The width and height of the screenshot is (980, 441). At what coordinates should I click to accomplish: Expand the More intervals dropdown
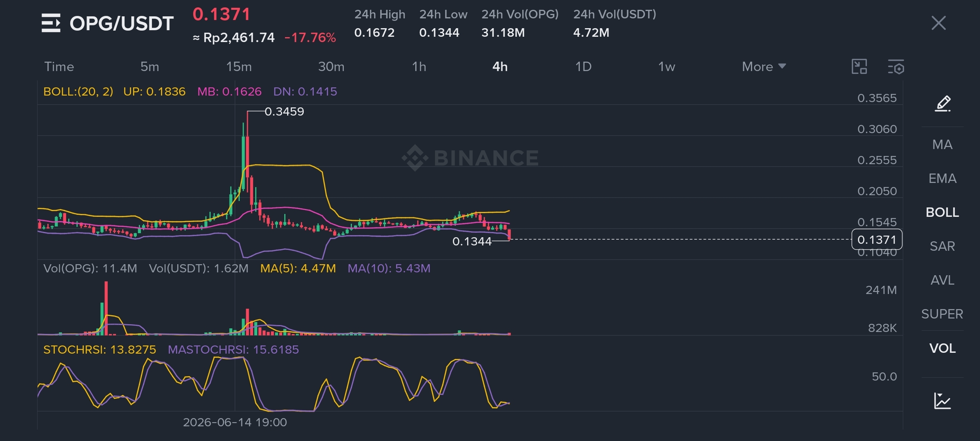point(764,67)
